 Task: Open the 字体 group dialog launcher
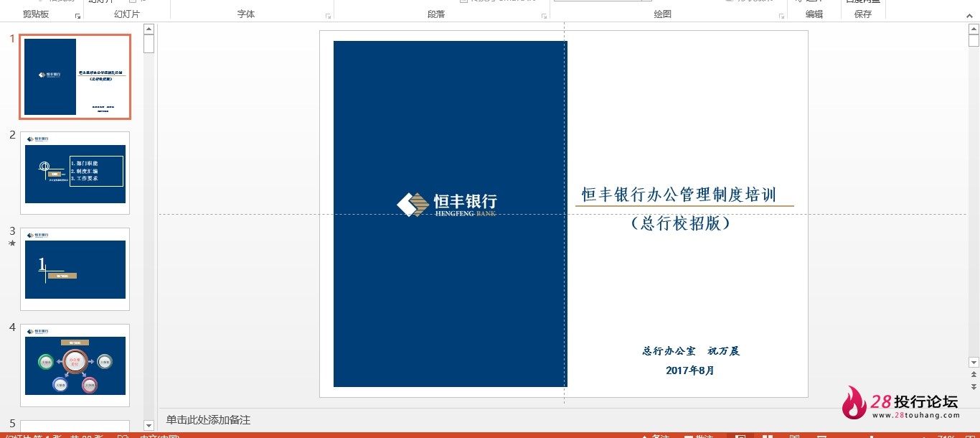tap(328, 15)
